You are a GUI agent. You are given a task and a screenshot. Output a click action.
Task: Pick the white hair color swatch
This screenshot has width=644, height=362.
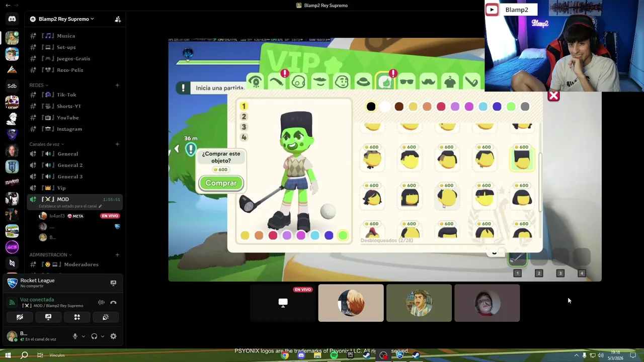(x=385, y=107)
